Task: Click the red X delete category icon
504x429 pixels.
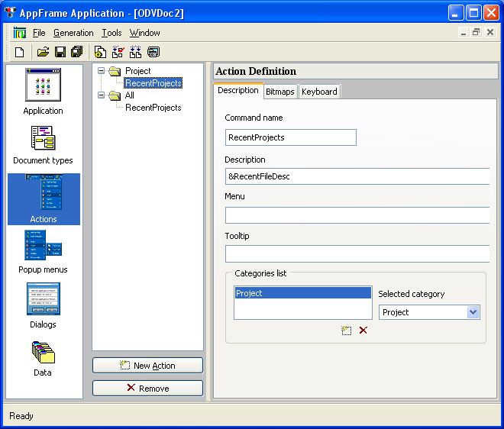Action: tap(363, 331)
